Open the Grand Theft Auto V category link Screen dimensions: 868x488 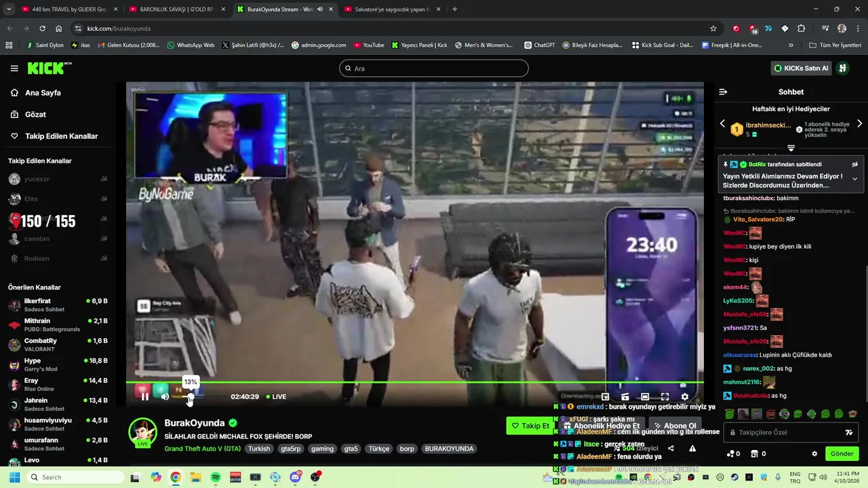click(x=202, y=449)
